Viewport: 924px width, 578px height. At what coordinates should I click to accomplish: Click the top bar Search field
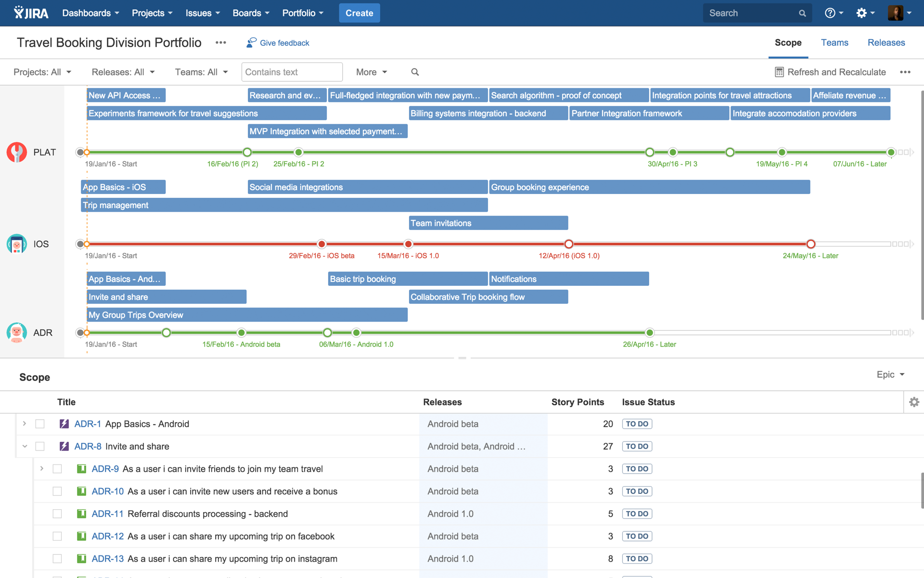[x=757, y=13]
